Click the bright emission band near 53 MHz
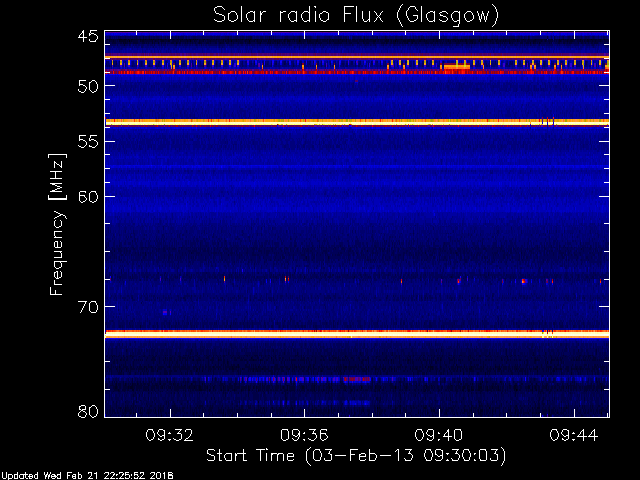Viewport: 640px width, 480px height. click(x=357, y=122)
